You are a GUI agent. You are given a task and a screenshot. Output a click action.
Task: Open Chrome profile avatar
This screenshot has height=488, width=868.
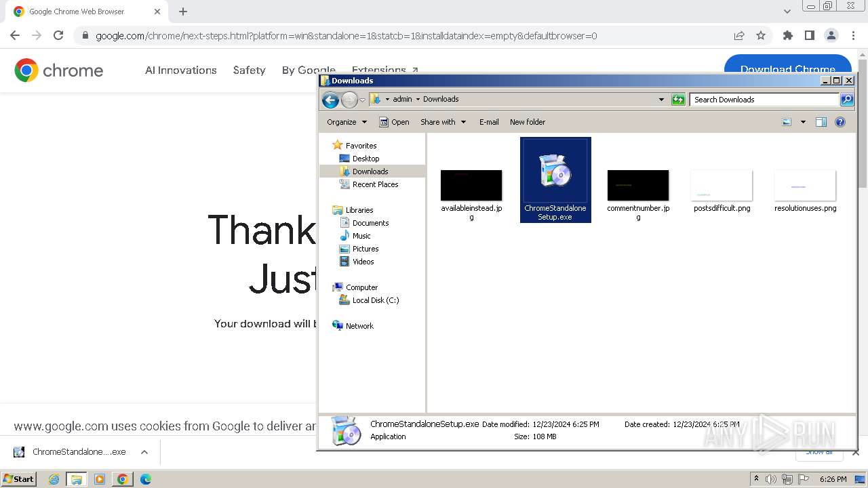tap(831, 36)
